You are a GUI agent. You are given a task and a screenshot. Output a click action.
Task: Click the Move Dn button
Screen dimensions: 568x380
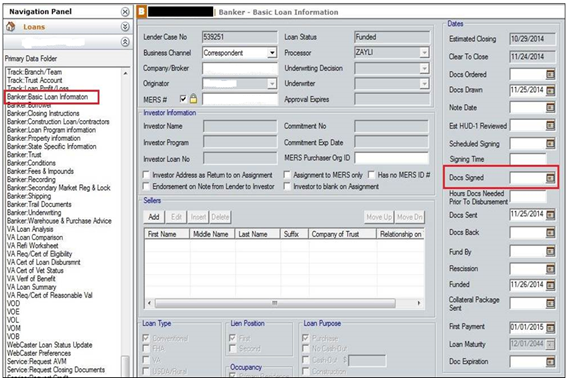click(410, 217)
